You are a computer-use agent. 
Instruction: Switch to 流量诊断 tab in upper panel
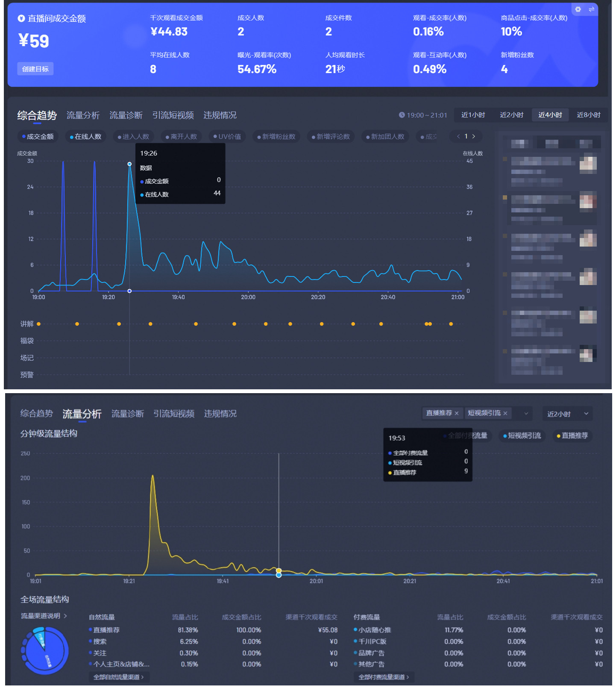(x=126, y=115)
